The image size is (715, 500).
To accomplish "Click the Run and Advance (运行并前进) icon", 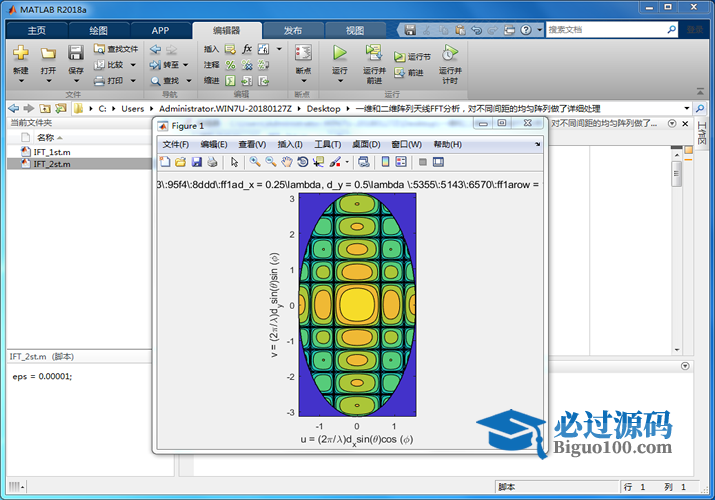I will click(x=374, y=52).
